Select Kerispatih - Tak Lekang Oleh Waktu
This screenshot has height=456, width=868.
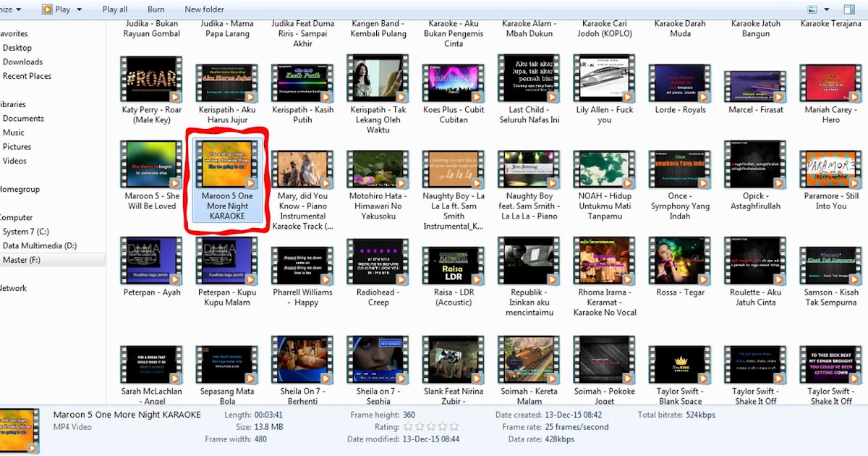[x=380, y=95]
